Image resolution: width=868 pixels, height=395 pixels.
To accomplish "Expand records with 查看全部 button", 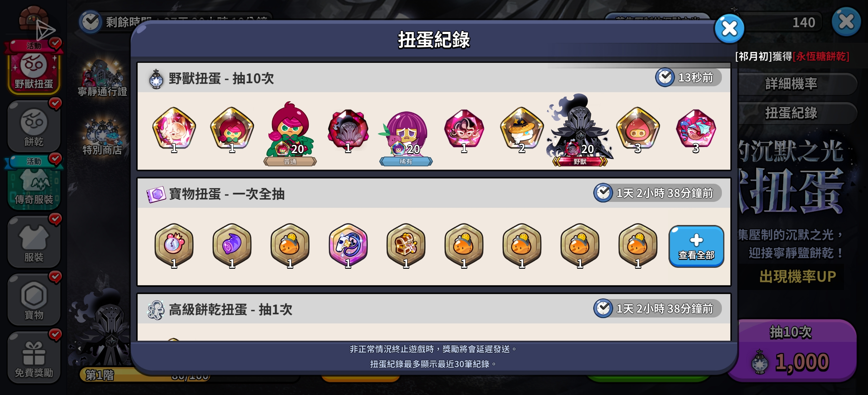I will click(x=696, y=246).
